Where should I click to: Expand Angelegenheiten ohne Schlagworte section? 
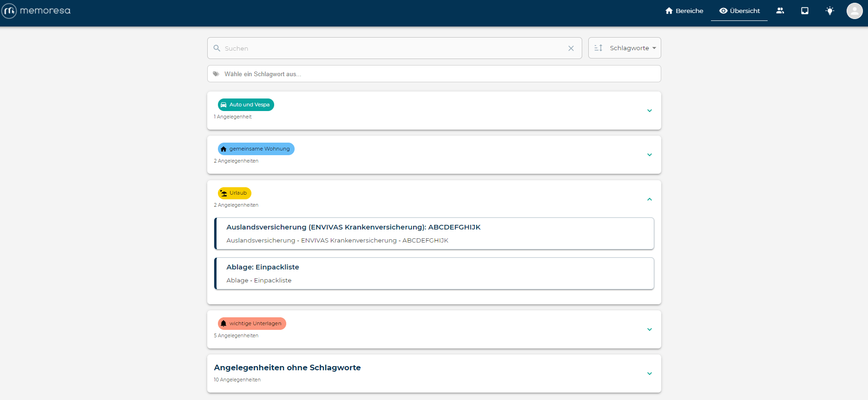tap(649, 374)
